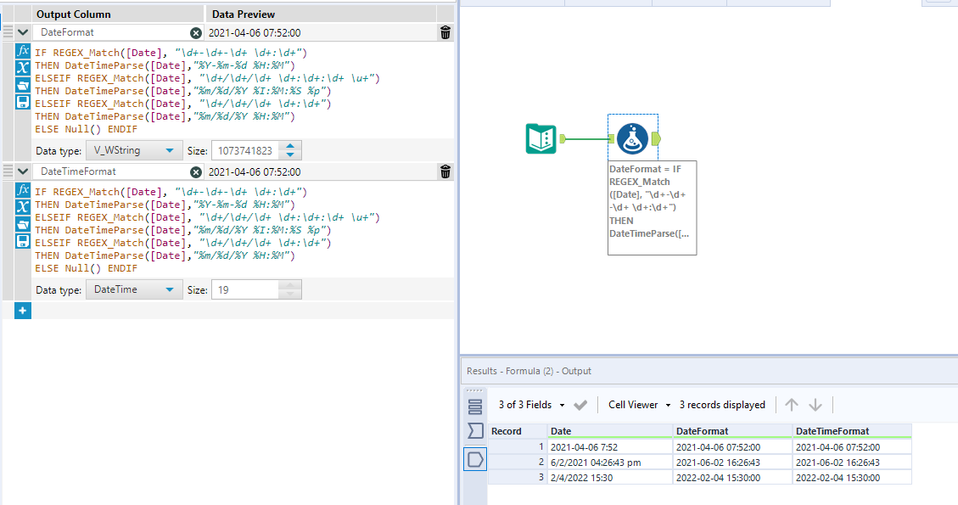Open columns and constants (X) for DateFormat expression
This screenshot has width=958, height=505.
pyautogui.click(x=23, y=68)
